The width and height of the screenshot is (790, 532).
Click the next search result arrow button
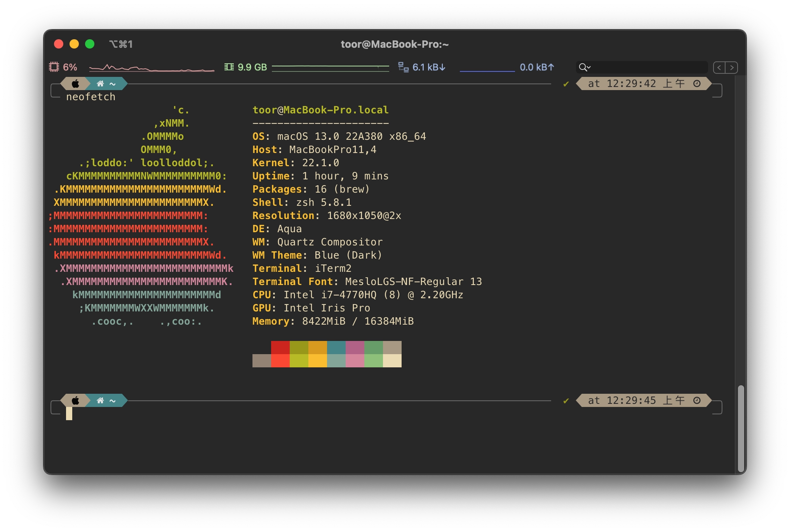click(732, 68)
